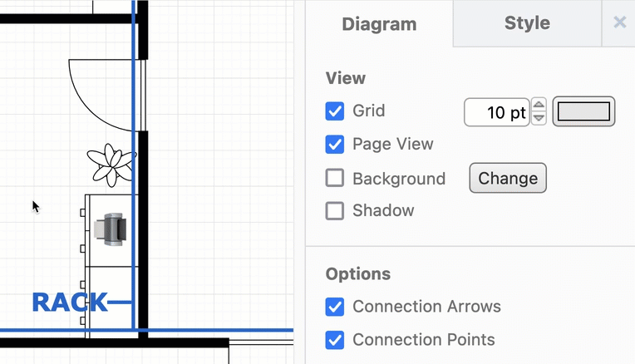The image size is (635, 364).
Task: Open the grid color swatch
Action: pos(584,111)
